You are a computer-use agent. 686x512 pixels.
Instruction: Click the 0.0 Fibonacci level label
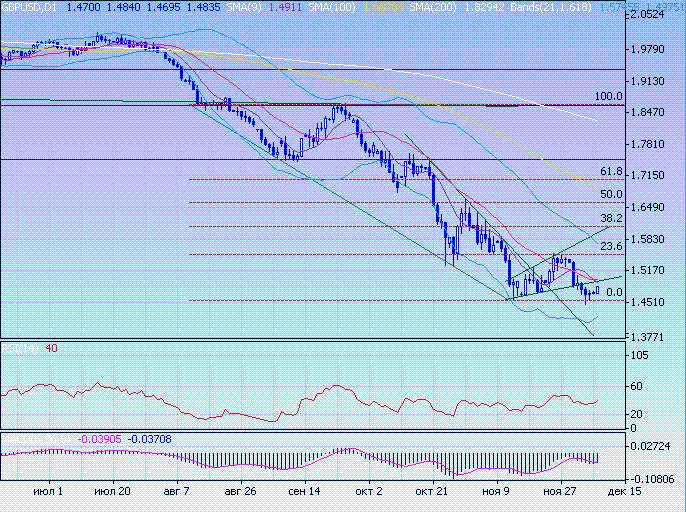(615, 293)
